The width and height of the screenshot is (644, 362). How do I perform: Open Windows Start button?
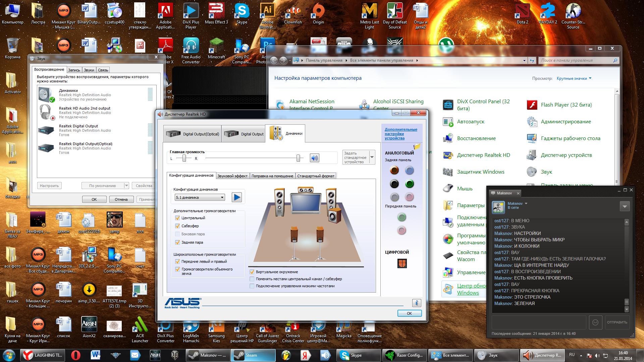(9, 355)
